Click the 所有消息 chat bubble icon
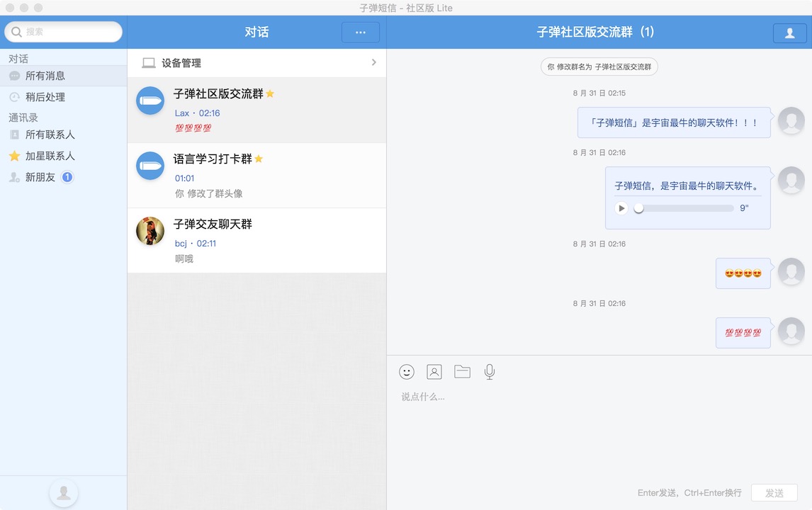Screen dimensions: 812x510 (14, 76)
